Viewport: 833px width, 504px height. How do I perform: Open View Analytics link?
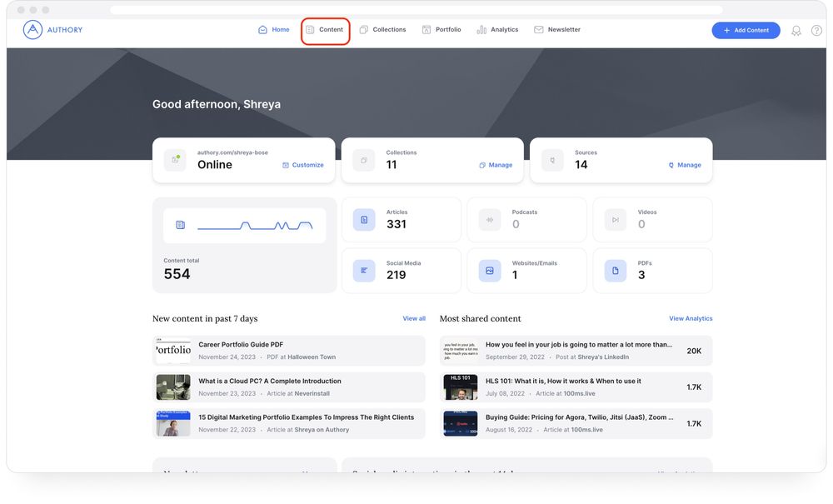point(691,318)
